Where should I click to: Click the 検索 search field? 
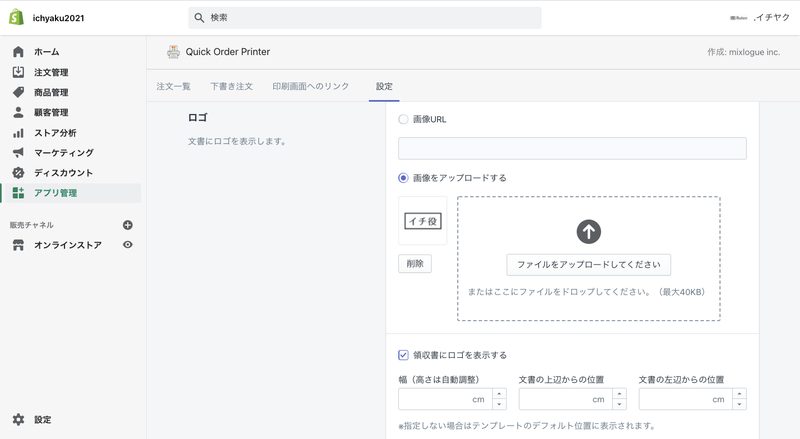tap(365, 18)
